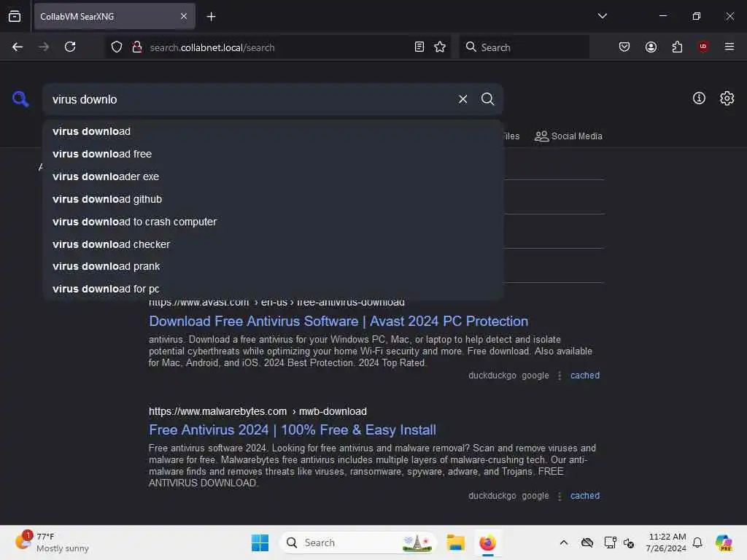Viewport: 747px width, 560px height.
Task: Toggle reader view in the address bar
Action: [x=419, y=47]
